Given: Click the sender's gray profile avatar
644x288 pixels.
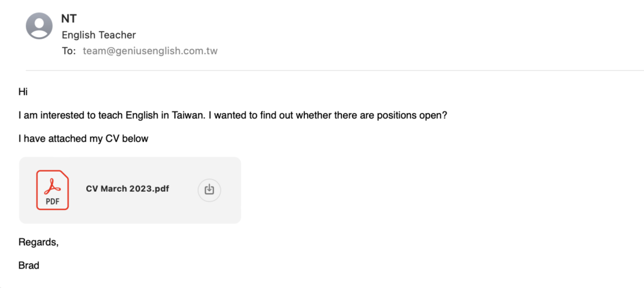Looking at the screenshot, I should point(40,26).
